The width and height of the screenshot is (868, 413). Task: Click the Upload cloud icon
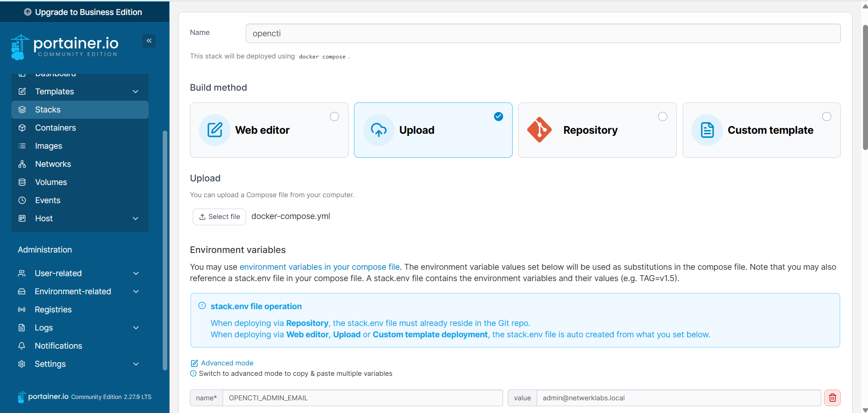coord(379,130)
